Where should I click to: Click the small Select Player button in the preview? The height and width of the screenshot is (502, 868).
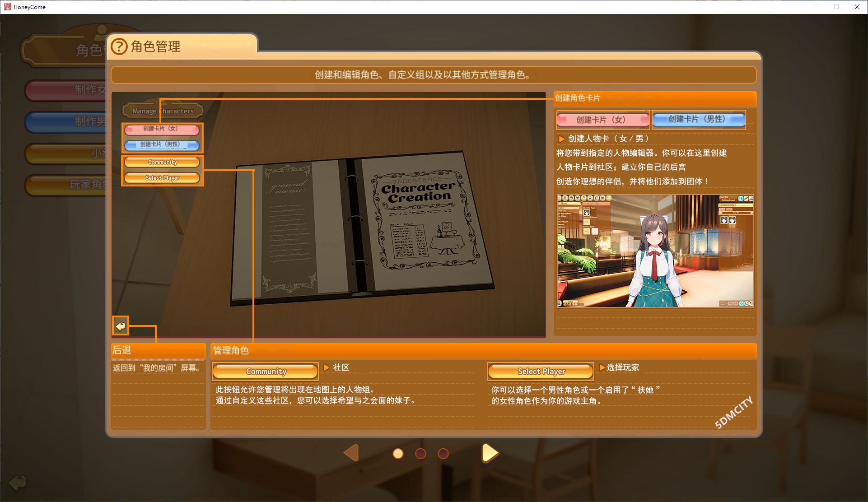[162, 178]
